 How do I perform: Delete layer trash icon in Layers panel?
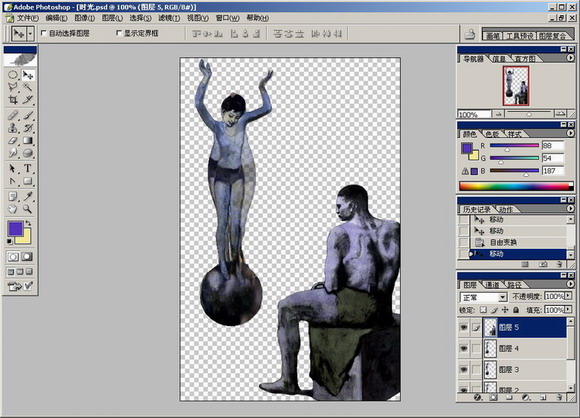(559, 398)
